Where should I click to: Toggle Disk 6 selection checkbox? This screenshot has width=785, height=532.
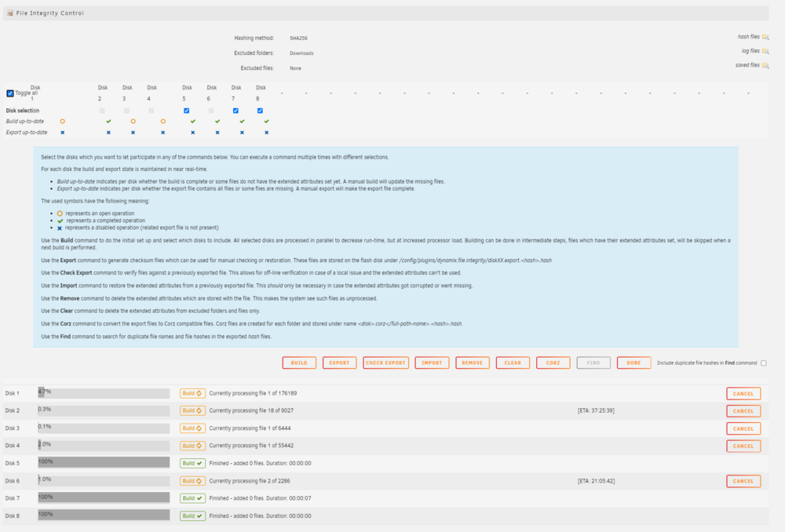tap(210, 111)
